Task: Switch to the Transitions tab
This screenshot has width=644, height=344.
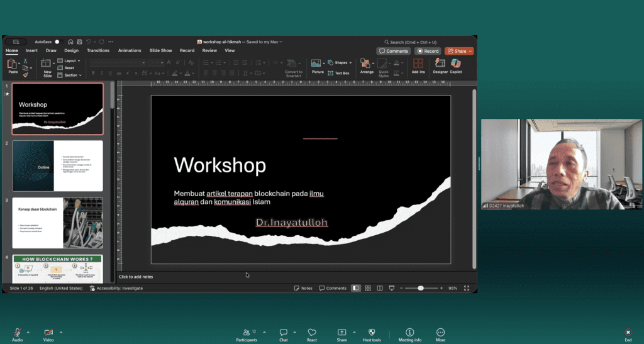Action: [x=98, y=50]
